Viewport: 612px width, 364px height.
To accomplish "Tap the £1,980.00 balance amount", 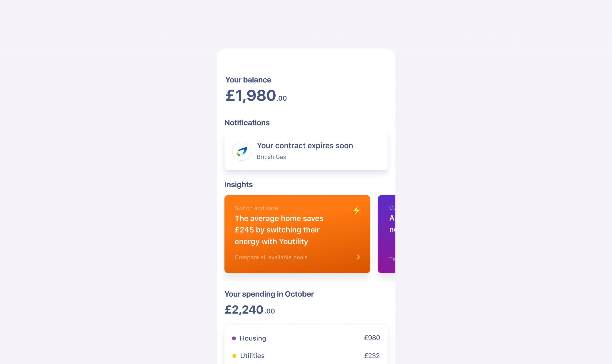I will pyautogui.click(x=256, y=95).
